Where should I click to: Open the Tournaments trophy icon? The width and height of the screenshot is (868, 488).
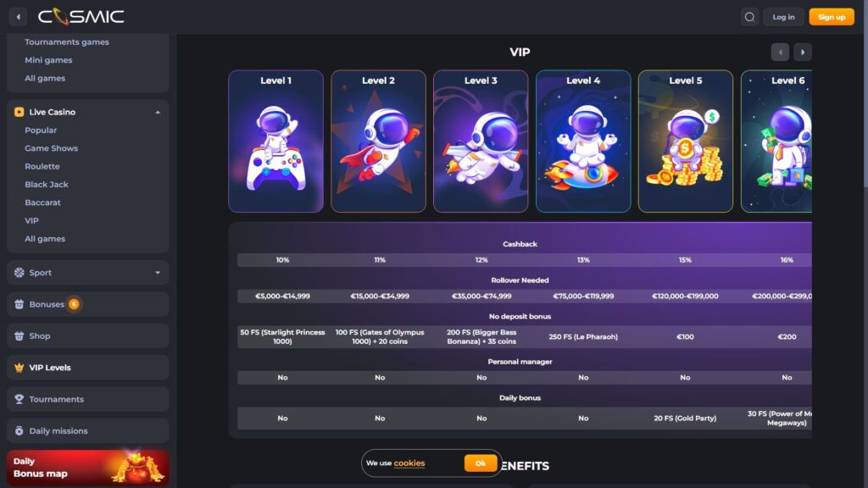tap(19, 399)
